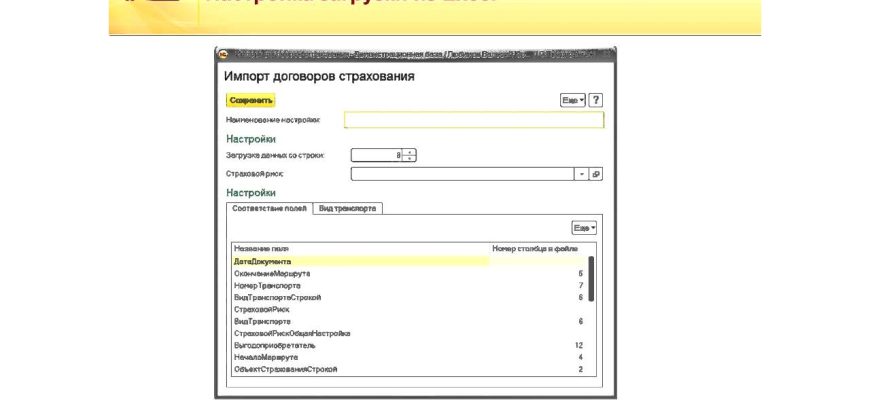870x400 pixels.
Task: Click the open icon beside Страховой риск field
Action: [597, 174]
